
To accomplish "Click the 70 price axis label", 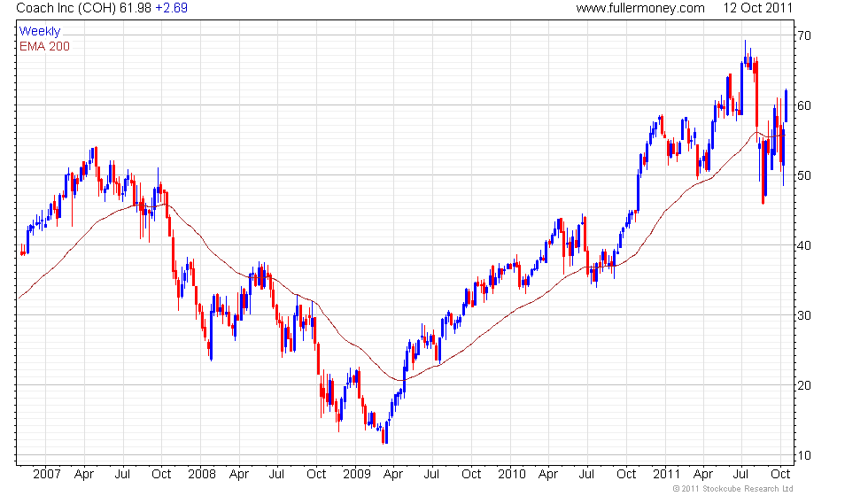I will click(804, 35).
